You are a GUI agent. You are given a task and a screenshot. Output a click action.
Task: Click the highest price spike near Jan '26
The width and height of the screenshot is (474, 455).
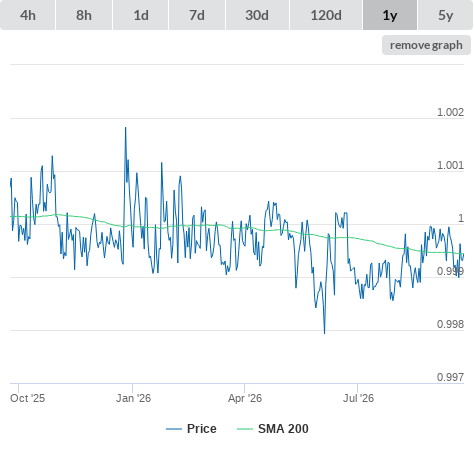click(x=125, y=128)
